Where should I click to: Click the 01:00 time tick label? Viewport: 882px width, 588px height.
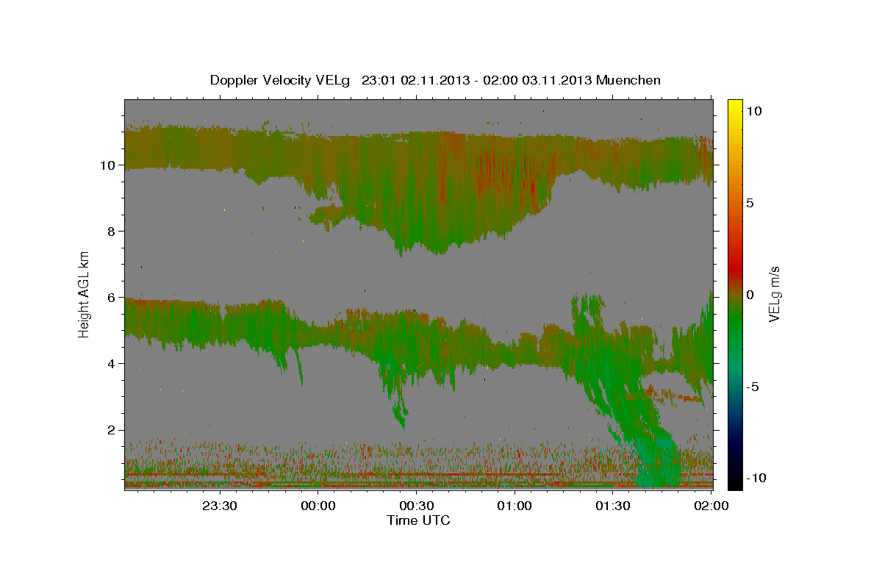(514, 506)
